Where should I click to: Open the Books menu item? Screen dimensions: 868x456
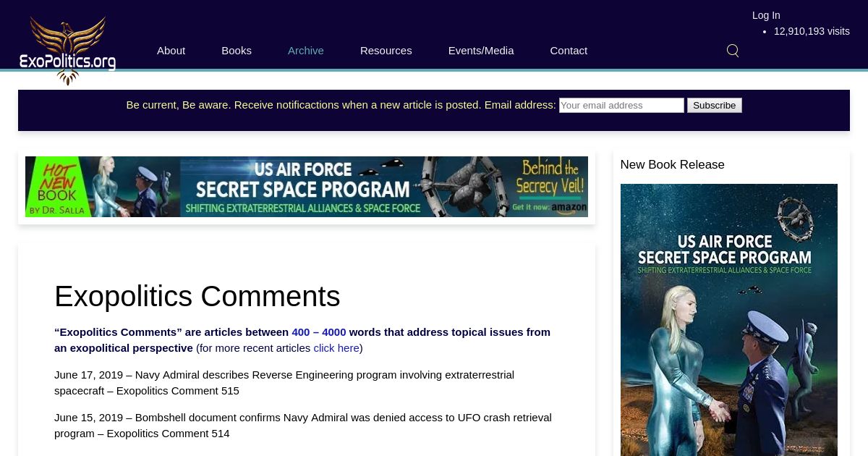[x=237, y=51]
